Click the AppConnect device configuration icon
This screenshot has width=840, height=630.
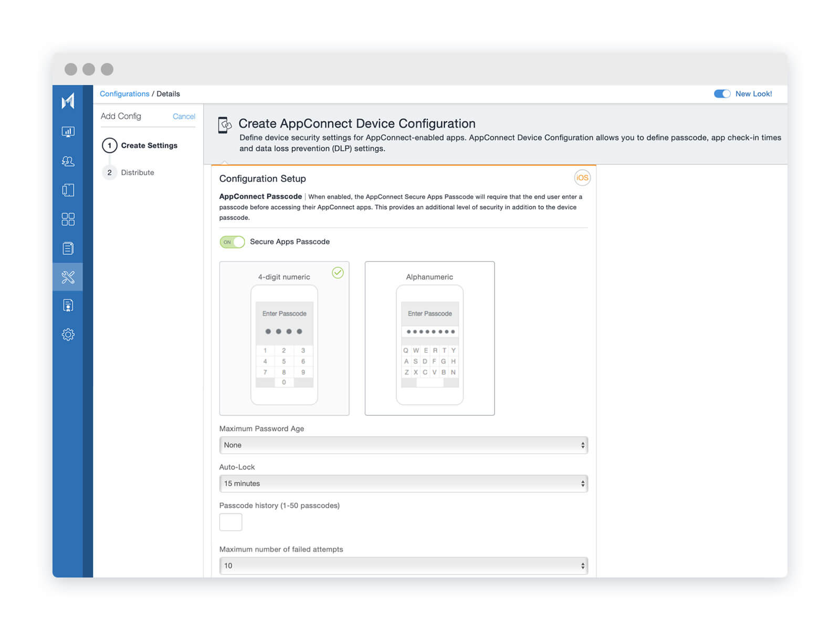[x=225, y=125]
